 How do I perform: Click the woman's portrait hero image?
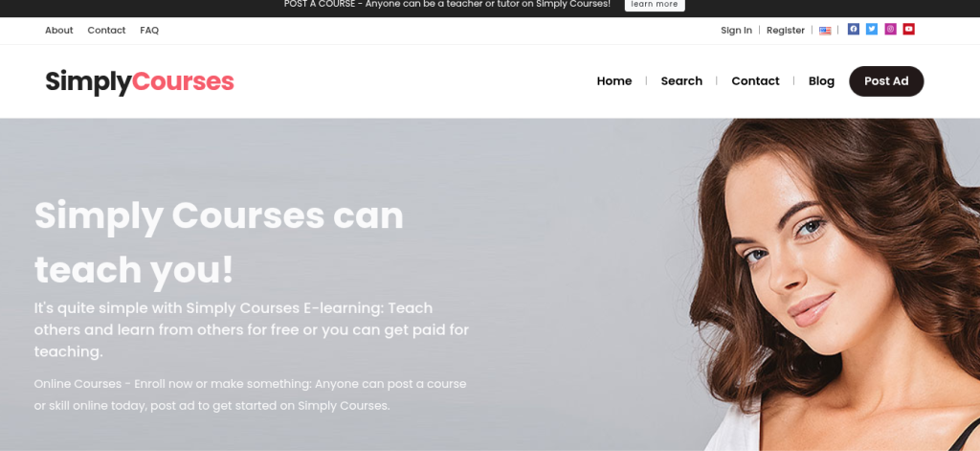[835, 284]
